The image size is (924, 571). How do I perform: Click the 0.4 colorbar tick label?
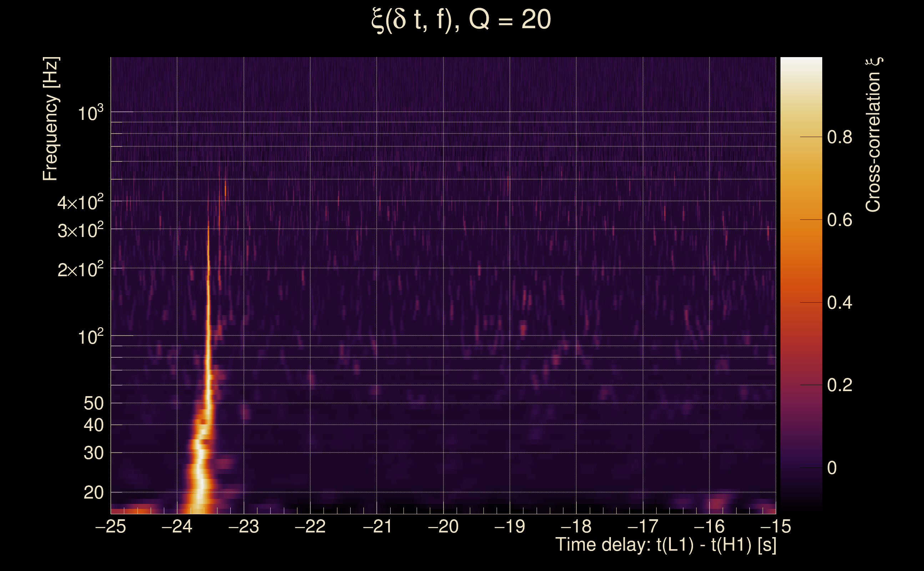pos(839,303)
